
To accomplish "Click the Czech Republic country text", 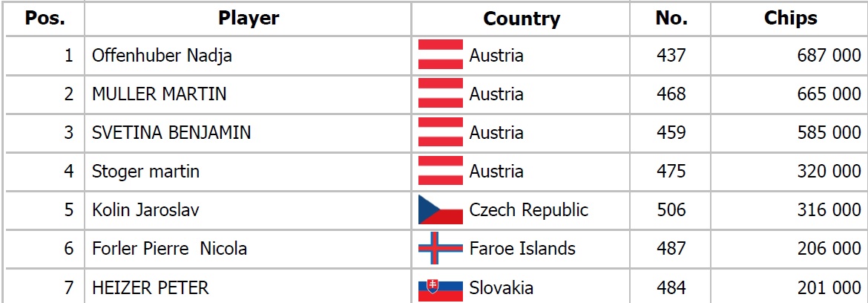I will pyautogui.click(x=528, y=210).
